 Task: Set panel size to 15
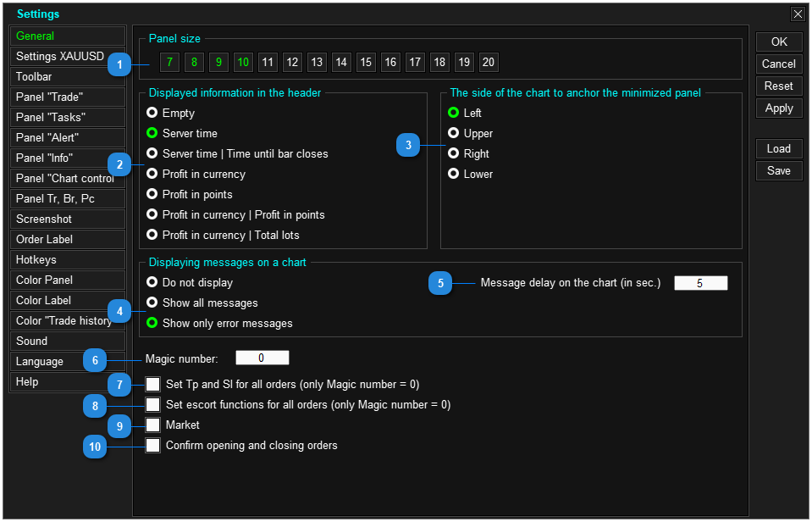pyautogui.click(x=366, y=62)
